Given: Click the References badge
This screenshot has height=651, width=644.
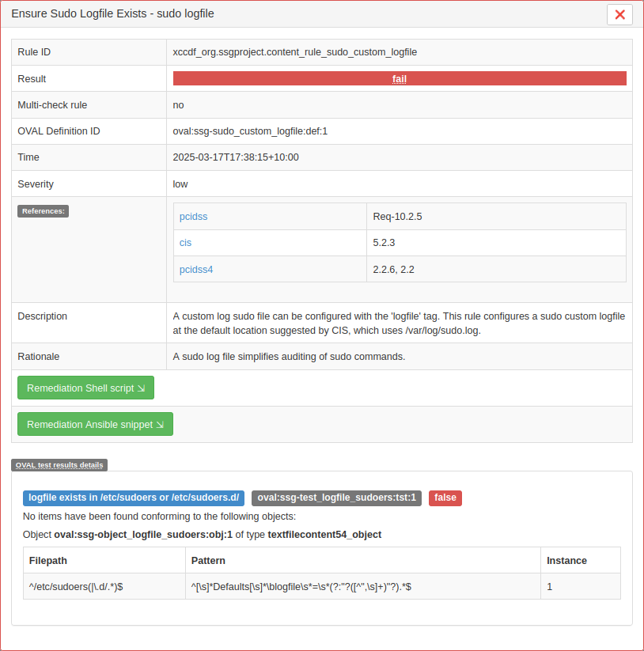Looking at the screenshot, I should 43,211.
